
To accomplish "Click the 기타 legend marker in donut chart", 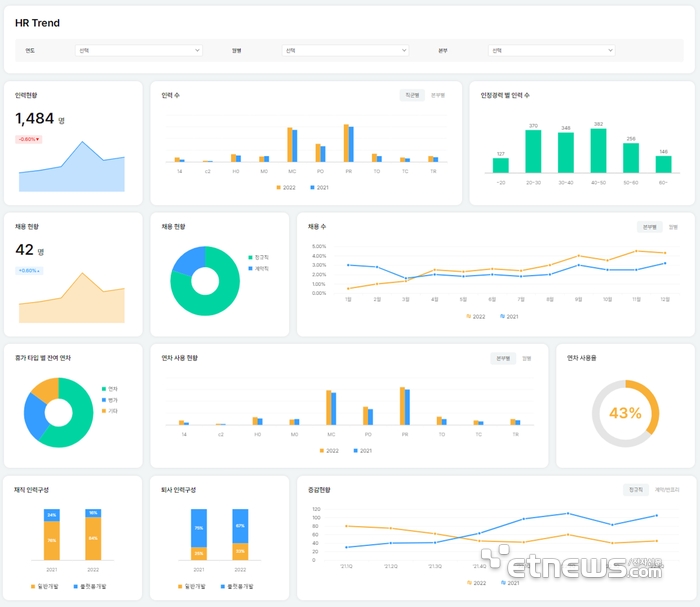I will 102,410.
